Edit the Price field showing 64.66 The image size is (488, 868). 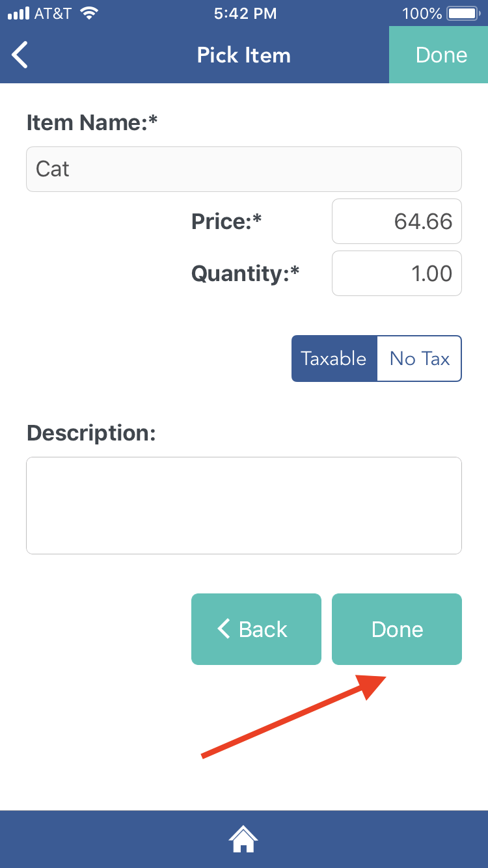397,221
